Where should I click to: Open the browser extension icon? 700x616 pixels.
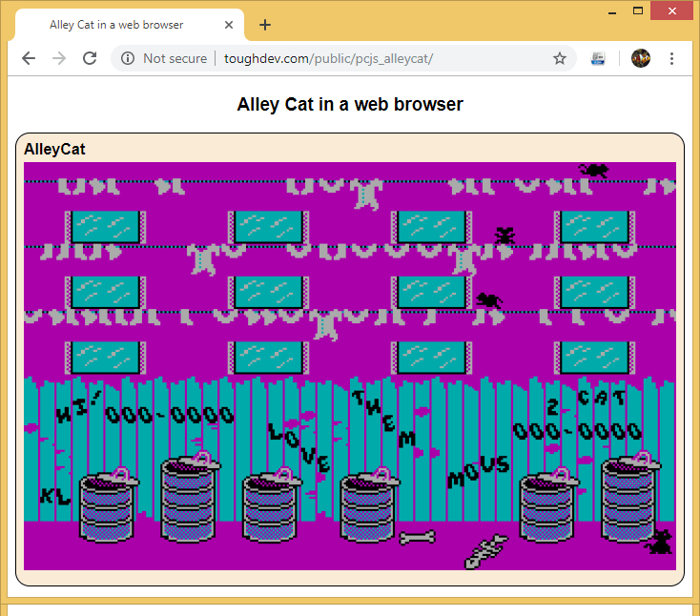pos(598,58)
